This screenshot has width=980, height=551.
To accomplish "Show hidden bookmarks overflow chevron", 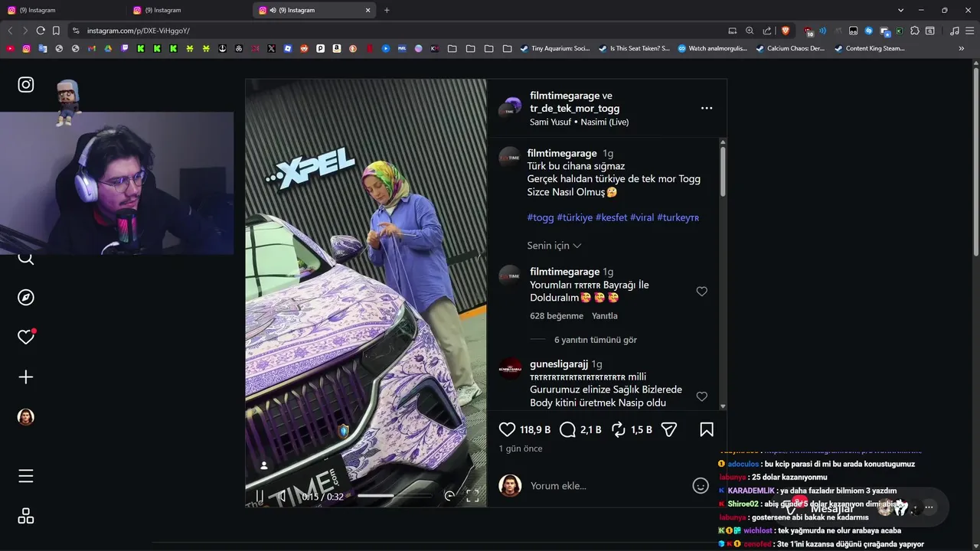I will tap(962, 48).
